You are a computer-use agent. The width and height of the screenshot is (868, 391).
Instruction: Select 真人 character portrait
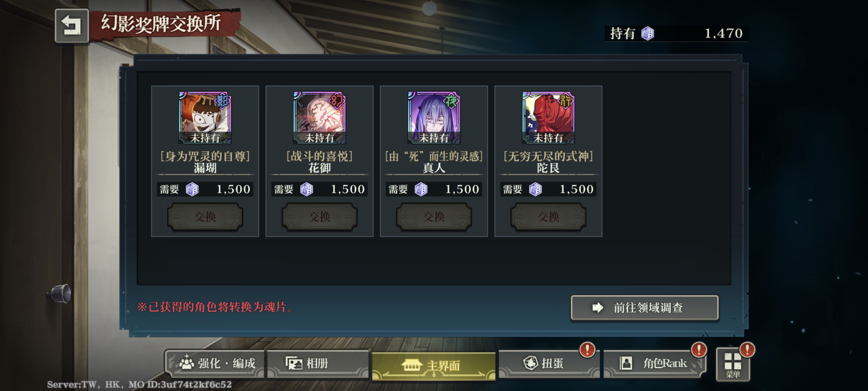coord(434,117)
